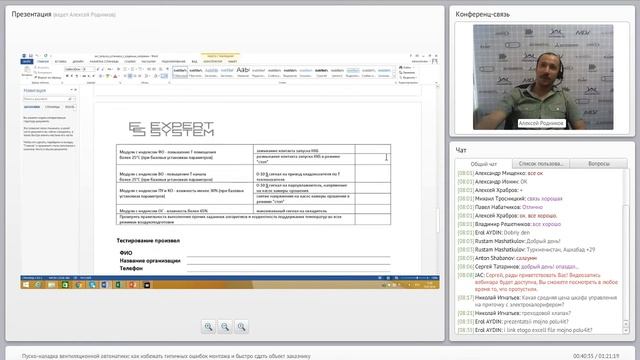Click the Найти find button
640x360 pixels.
tap(407, 67)
